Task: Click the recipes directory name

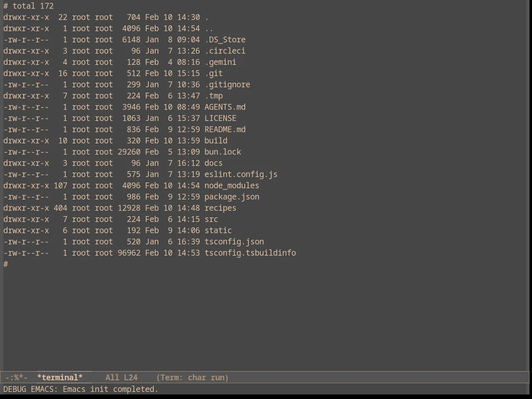Action: tap(220, 208)
